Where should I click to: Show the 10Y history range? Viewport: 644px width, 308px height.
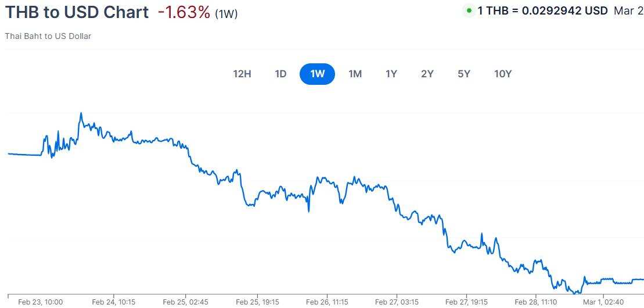pyautogui.click(x=503, y=74)
